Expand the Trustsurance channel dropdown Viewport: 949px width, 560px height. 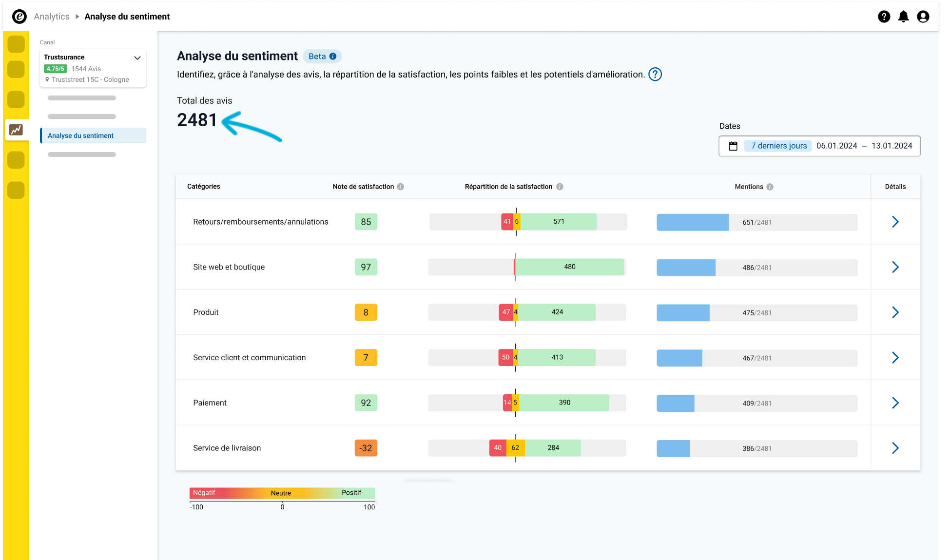(x=137, y=58)
